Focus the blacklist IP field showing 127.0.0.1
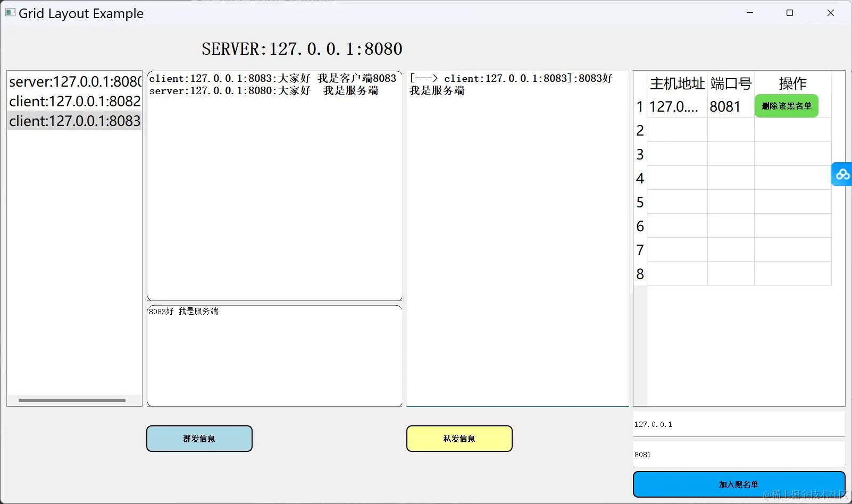 tap(739, 424)
